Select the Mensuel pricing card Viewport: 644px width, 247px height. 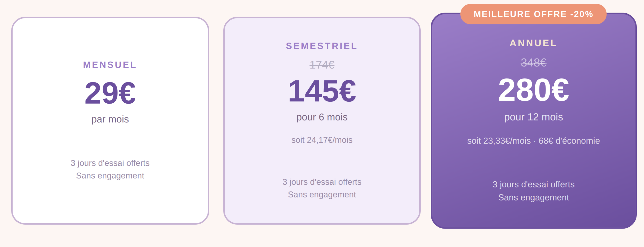point(110,120)
